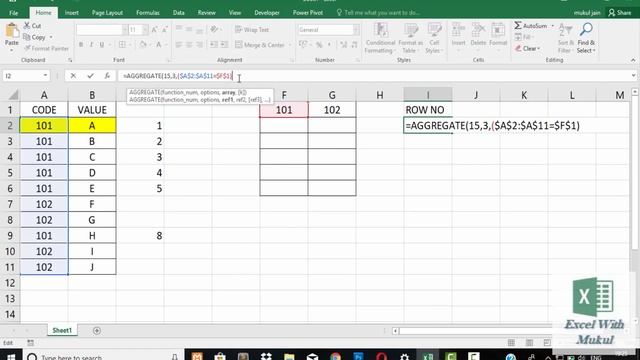Click the AutoSum sigma icon

pyautogui.click(x=518, y=26)
